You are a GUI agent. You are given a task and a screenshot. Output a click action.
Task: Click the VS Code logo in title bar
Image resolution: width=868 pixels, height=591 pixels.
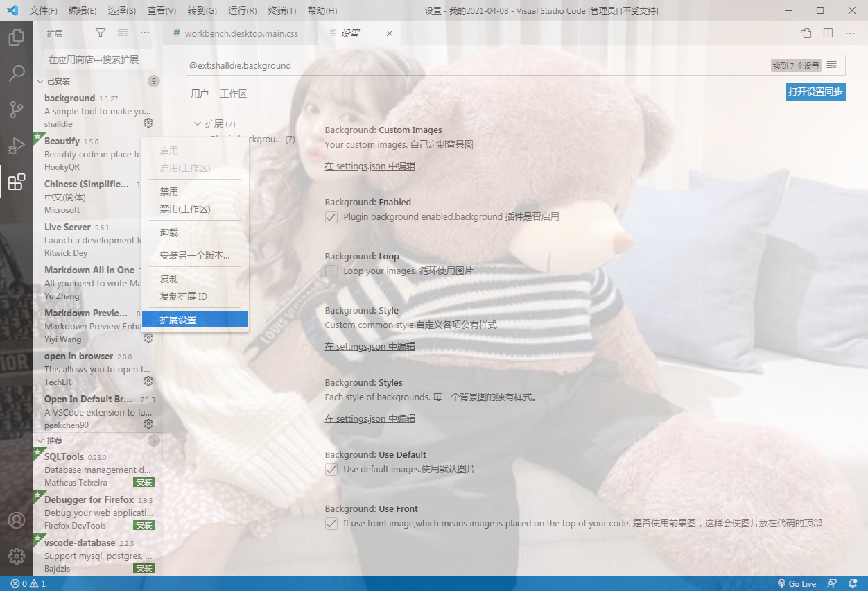click(x=12, y=10)
